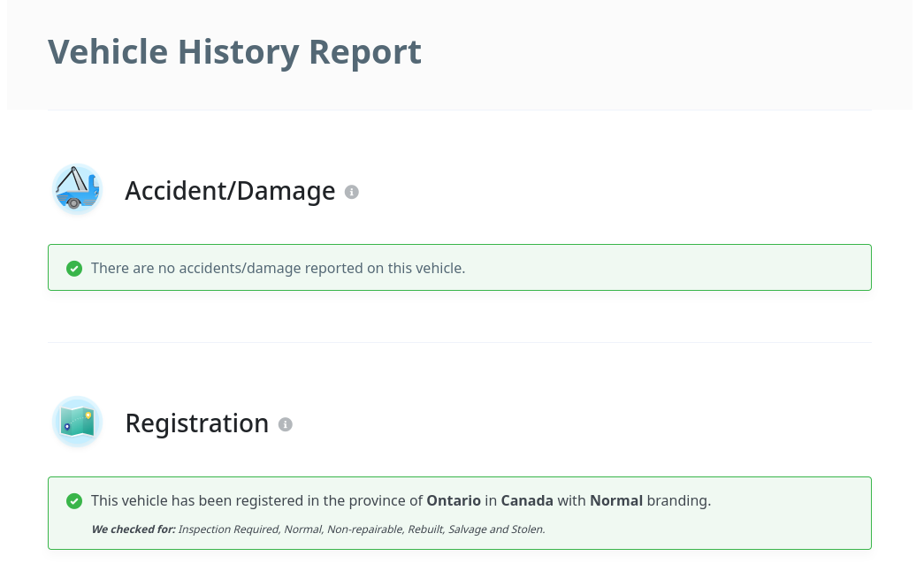
Task: Click the bold Normal branding word
Action: 616,500
